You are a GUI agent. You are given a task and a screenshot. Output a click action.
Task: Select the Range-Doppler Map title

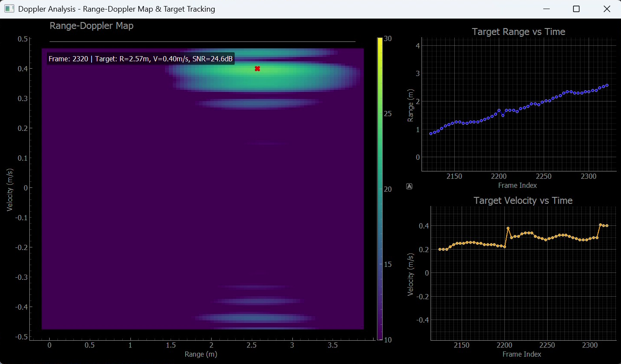[92, 26]
